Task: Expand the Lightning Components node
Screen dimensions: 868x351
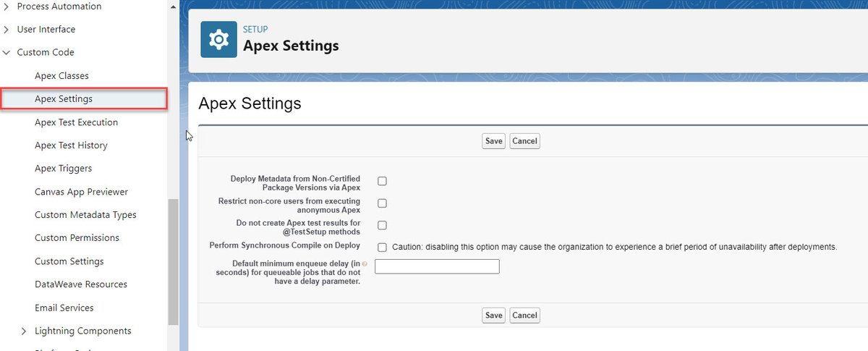Action: (24, 331)
